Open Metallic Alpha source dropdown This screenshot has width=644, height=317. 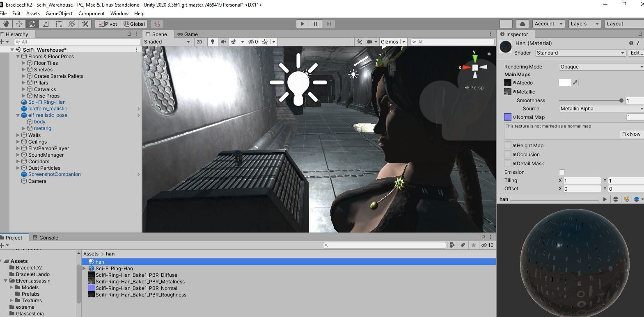click(x=601, y=109)
